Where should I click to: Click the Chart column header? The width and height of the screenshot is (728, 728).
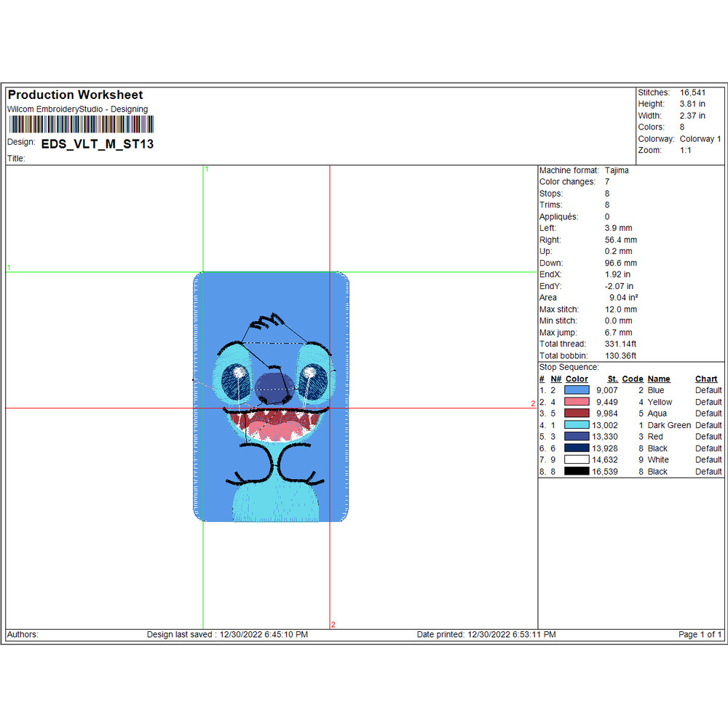pos(706,379)
